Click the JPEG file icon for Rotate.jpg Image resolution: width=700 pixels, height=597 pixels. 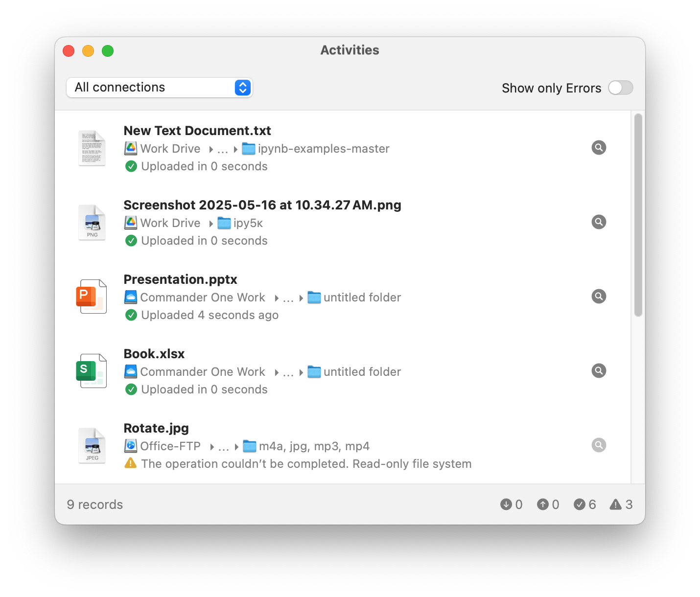[92, 446]
